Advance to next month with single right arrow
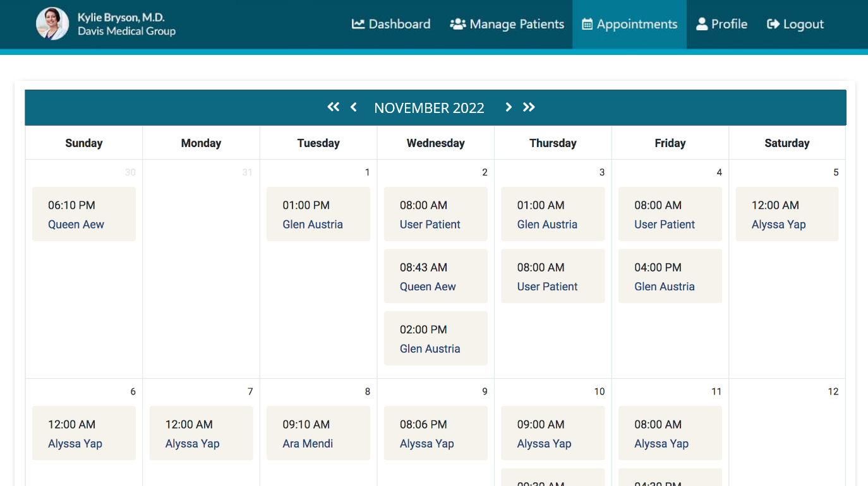 509,107
